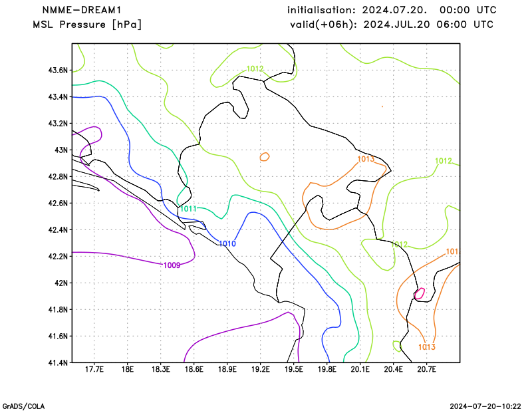This screenshot has width=532, height=411.
Task: Click the initialisation date text
Action: tap(392, 10)
